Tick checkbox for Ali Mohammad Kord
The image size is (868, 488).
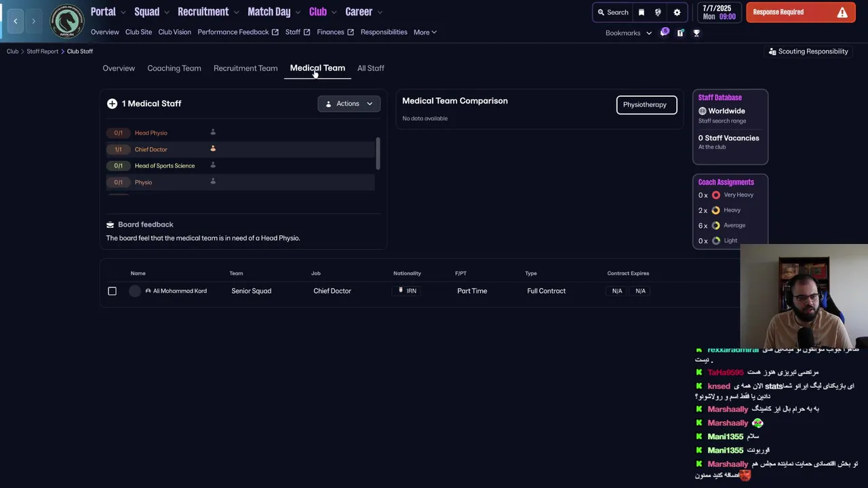pyautogui.click(x=112, y=291)
